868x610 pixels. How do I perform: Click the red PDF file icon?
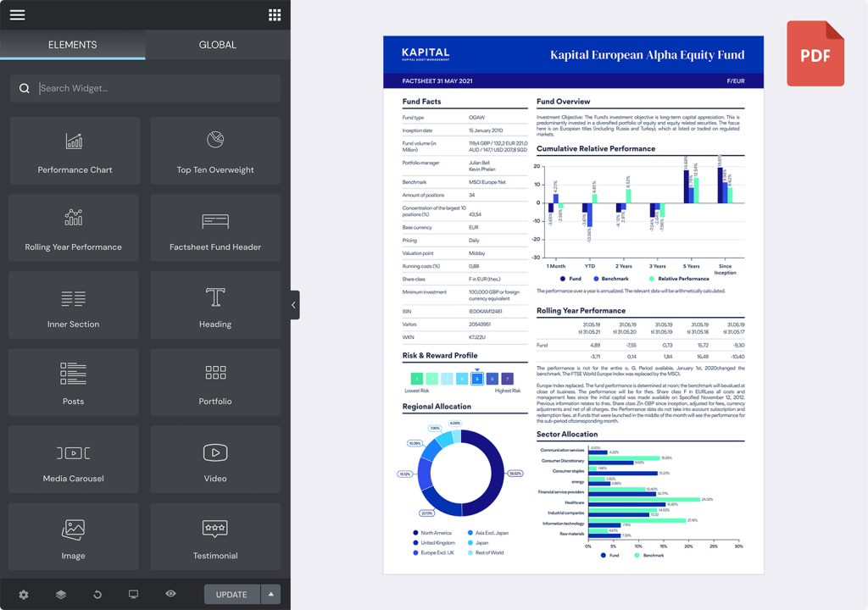click(815, 53)
